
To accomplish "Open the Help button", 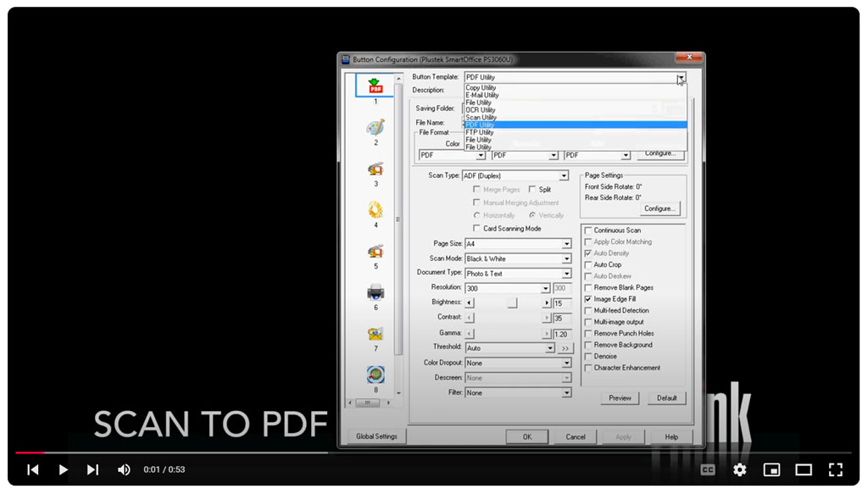I will click(671, 437).
